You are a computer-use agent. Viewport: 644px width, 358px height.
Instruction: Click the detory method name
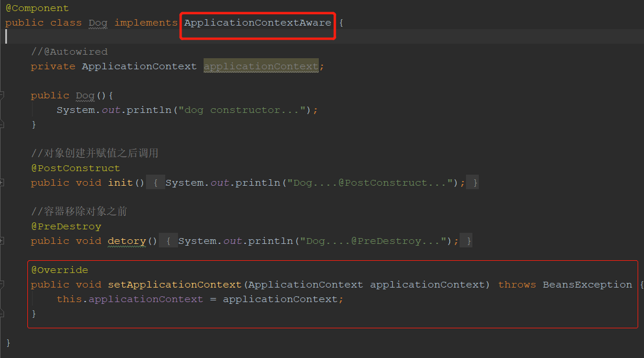[x=127, y=241]
